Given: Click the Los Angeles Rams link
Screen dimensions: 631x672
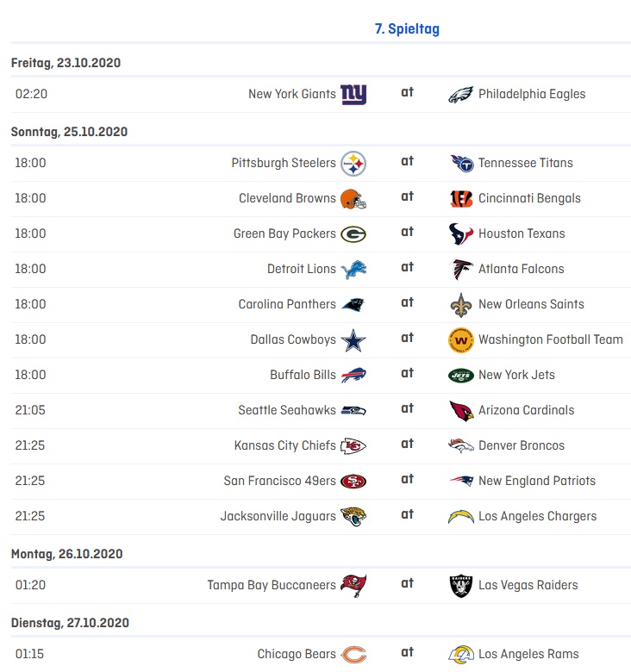Looking at the screenshot, I should tap(528, 654).
